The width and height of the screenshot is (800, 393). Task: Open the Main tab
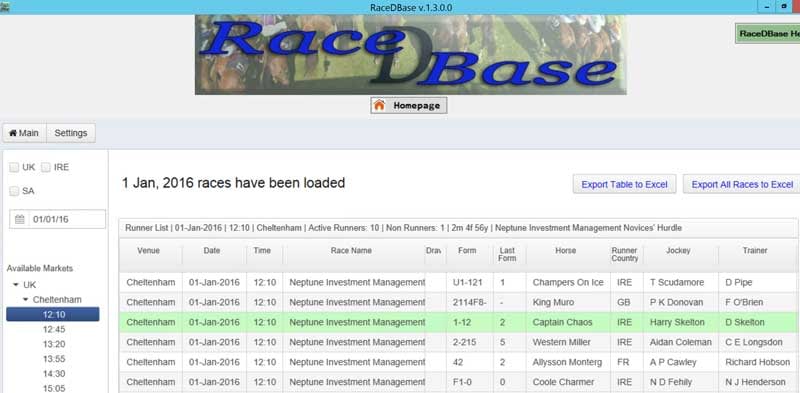(24, 133)
